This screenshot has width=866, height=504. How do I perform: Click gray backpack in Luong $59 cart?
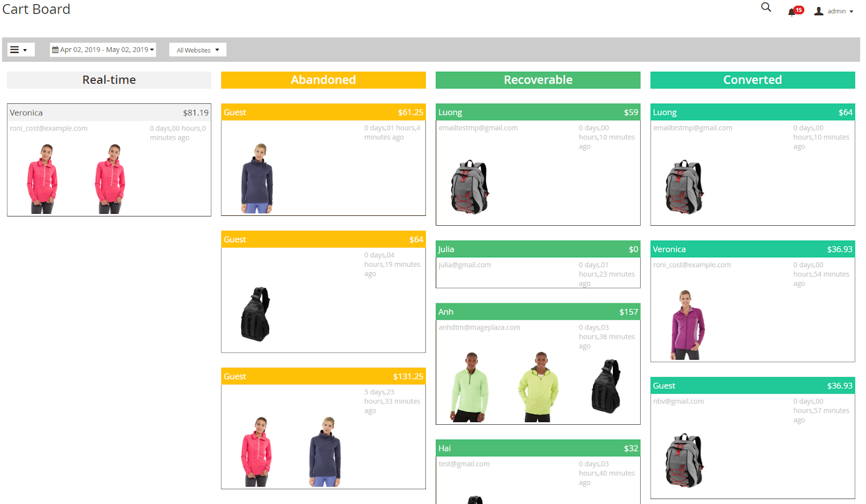470,187
